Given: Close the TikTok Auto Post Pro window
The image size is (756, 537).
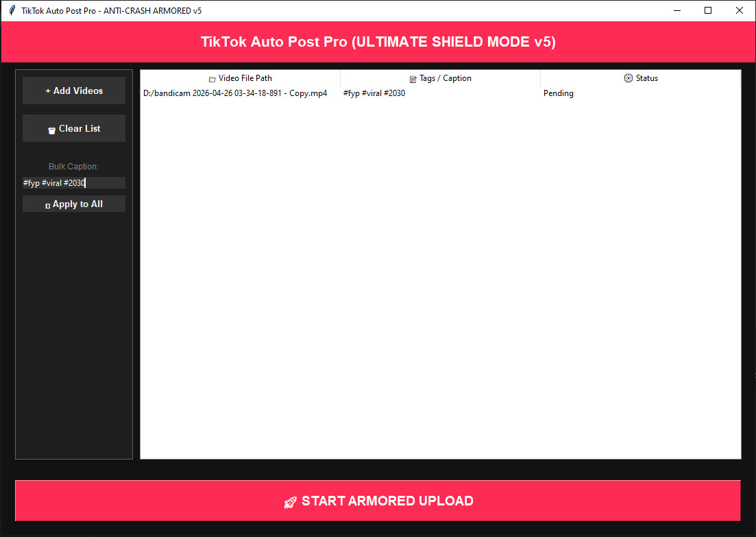Looking at the screenshot, I should (x=739, y=10).
